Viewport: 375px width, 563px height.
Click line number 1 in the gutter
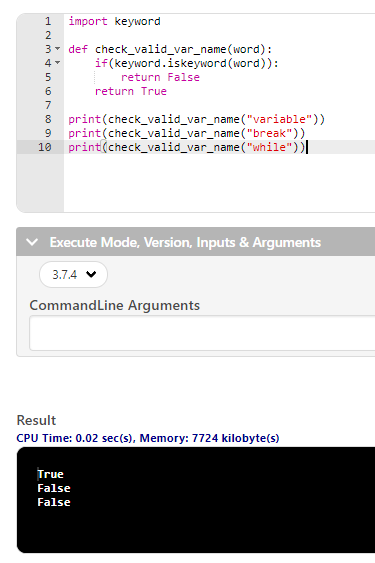[x=48, y=21]
